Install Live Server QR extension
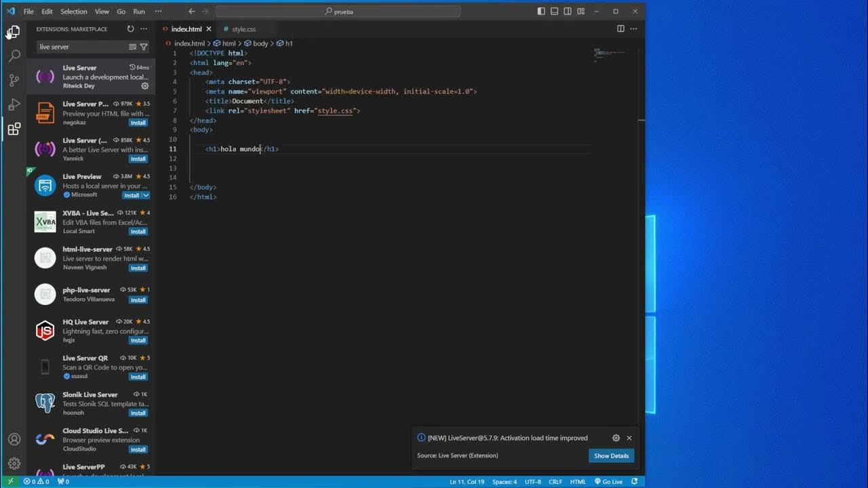 coord(138,377)
